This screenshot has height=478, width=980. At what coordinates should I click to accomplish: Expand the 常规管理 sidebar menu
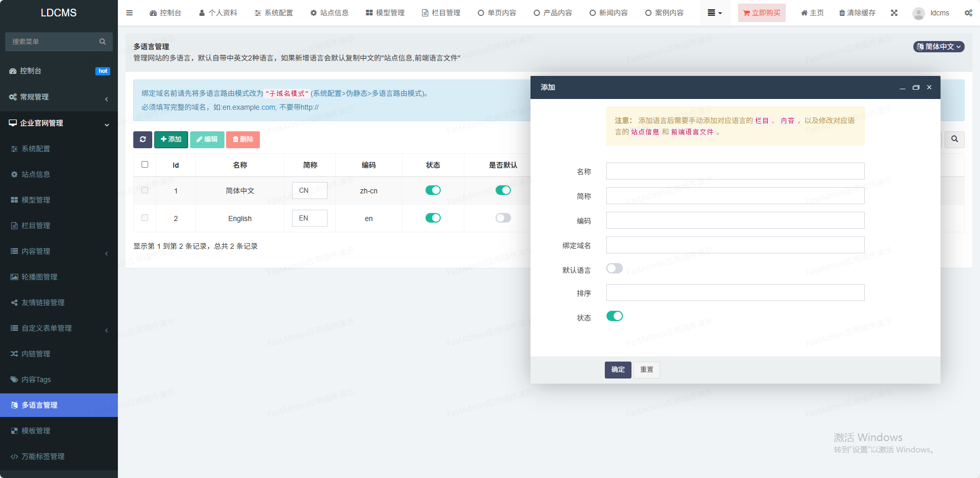tap(59, 97)
